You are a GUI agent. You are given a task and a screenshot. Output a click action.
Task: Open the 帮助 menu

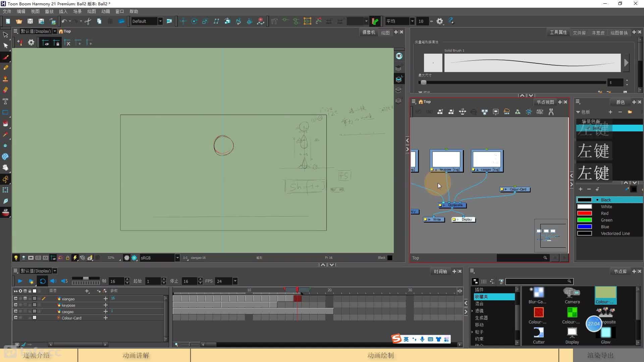[x=134, y=11]
